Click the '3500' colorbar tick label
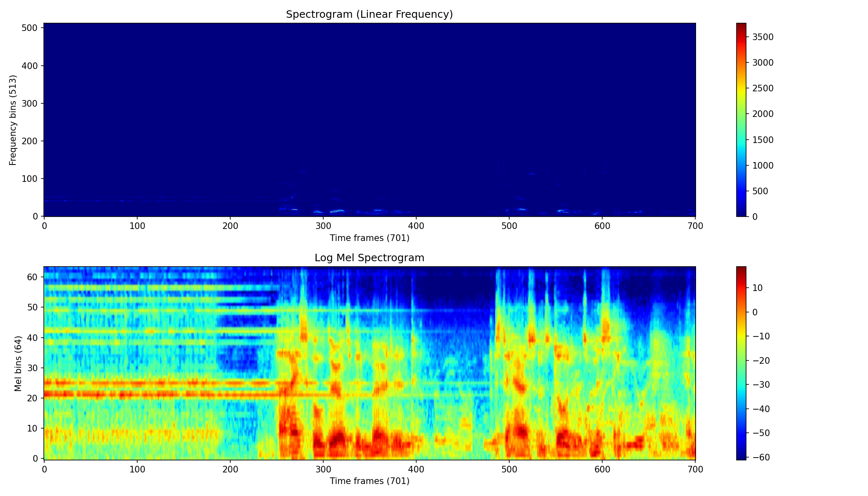868x496 pixels. pos(763,37)
